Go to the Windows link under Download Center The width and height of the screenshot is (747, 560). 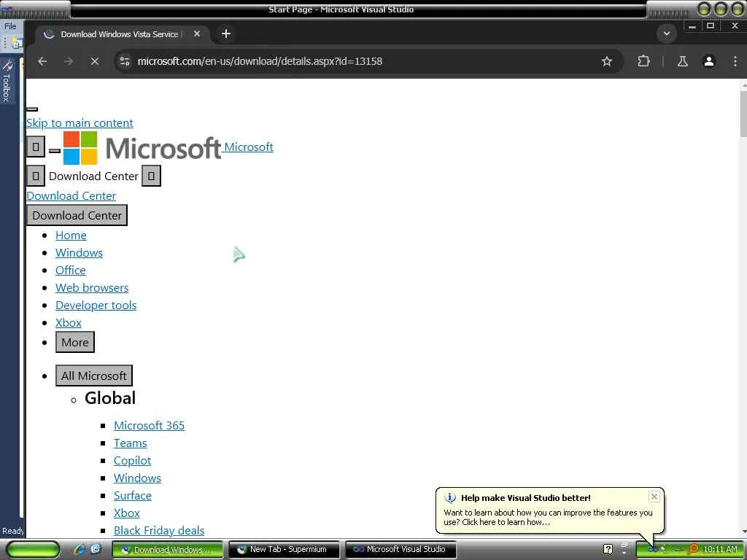(x=79, y=253)
